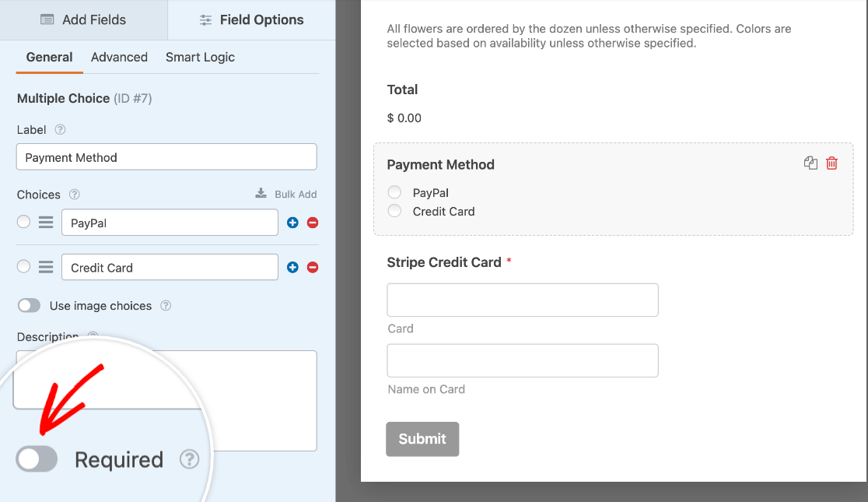Toggle Use image choices switch
868x502 pixels.
pos(29,306)
